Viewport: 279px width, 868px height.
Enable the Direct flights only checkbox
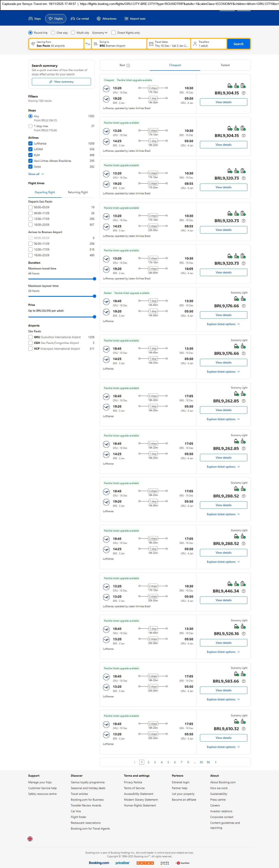tap(114, 33)
